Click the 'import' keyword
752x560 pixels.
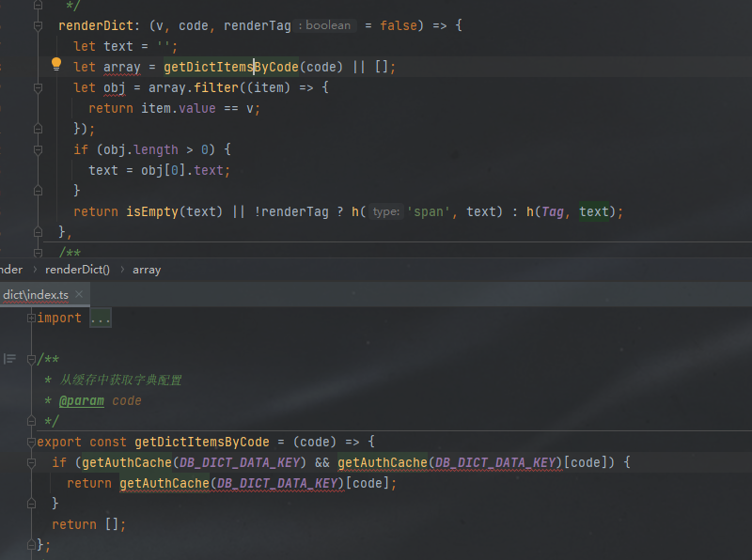pos(59,318)
